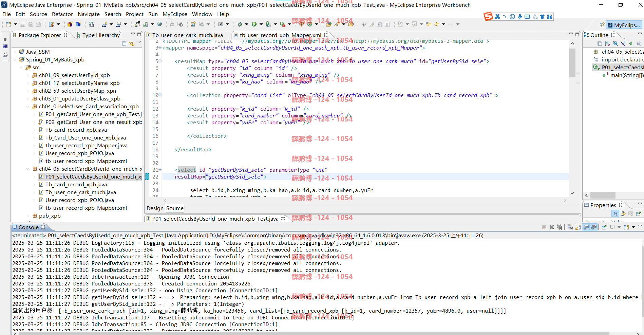Click the green Run button icon
644x335 pixels.
coord(254,24)
